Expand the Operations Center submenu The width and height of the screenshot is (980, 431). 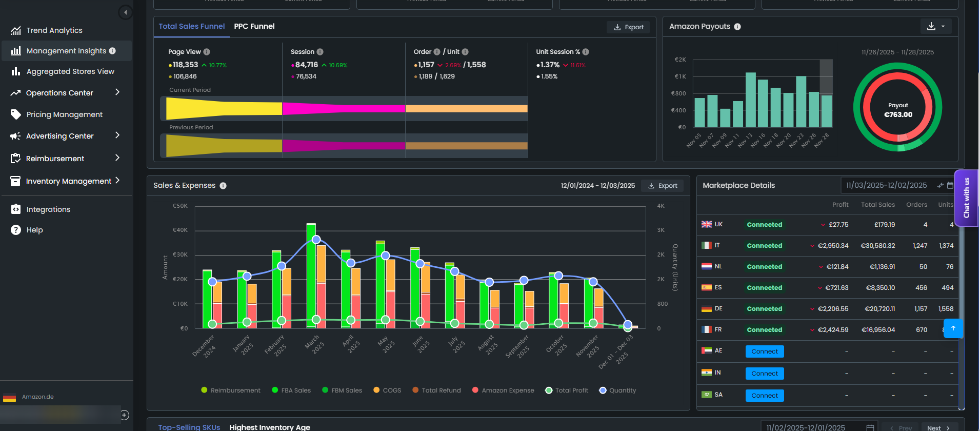pyautogui.click(x=117, y=92)
